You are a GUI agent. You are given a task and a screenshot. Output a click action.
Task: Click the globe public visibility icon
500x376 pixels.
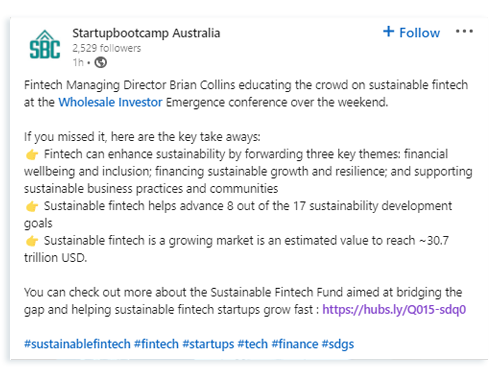click(x=100, y=62)
